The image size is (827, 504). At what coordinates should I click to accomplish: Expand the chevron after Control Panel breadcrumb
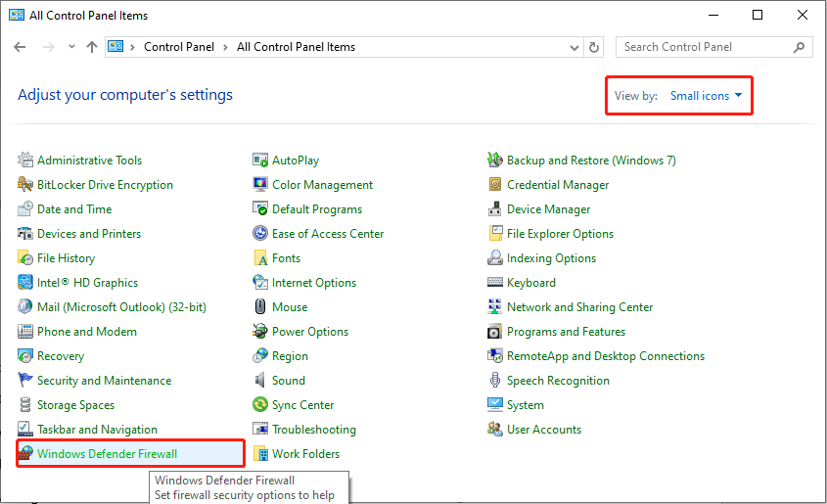[226, 47]
